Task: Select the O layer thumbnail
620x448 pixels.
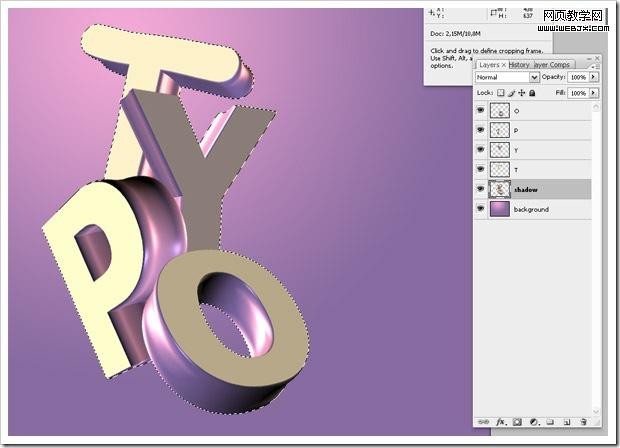Action: coord(500,110)
